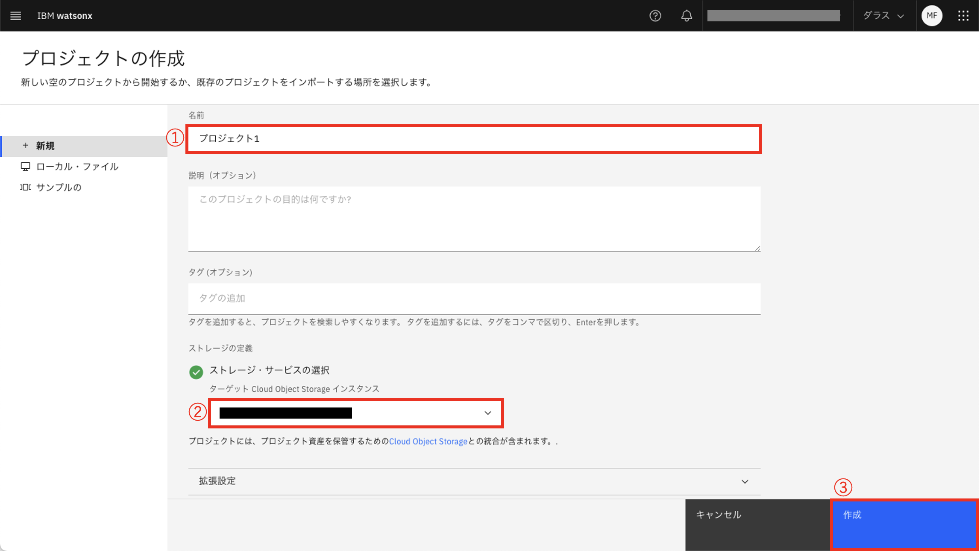Click the sample icon beside サンプルの
The height and width of the screenshot is (551, 980).
tap(25, 187)
